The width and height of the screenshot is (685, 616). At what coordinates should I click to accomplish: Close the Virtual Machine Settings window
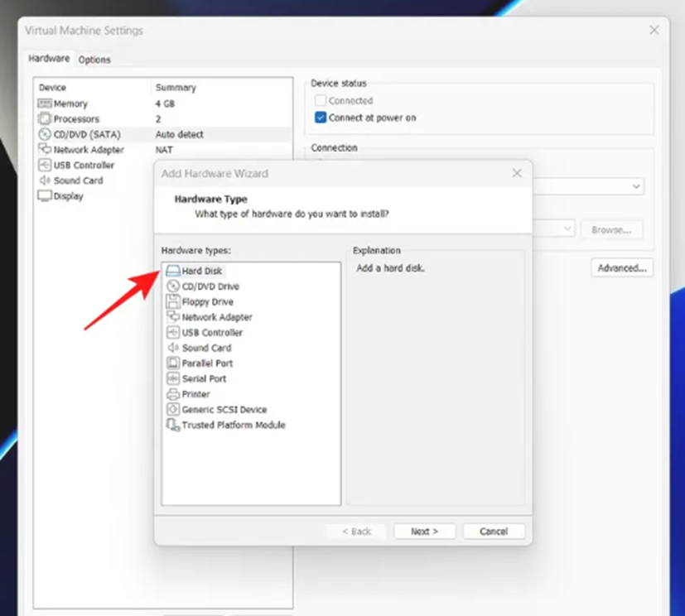click(654, 30)
